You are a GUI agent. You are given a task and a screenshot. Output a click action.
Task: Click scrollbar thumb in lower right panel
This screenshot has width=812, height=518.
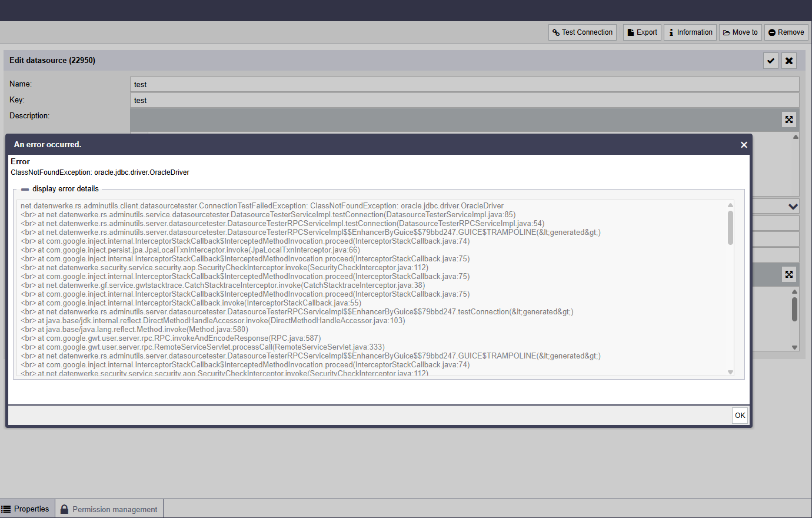tap(794, 309)
